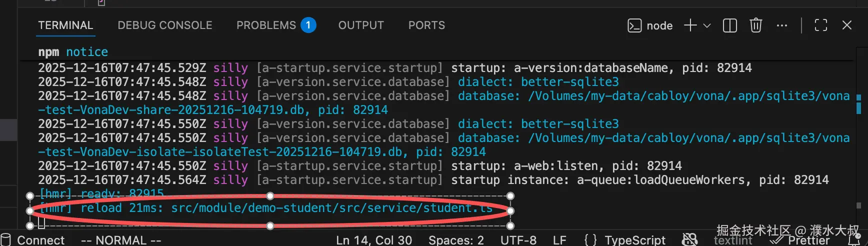
Task: Show the Ports tab
Action: point(426,25)
